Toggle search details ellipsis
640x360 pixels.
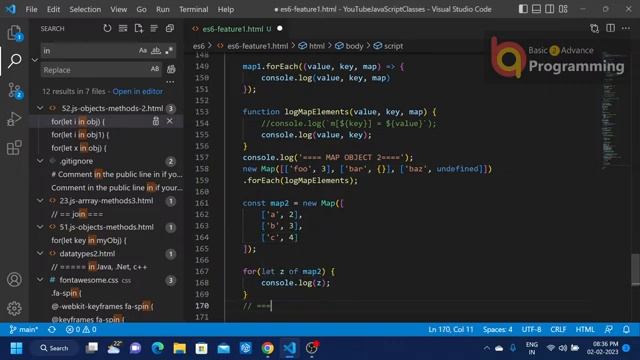(x=170, y=82)
